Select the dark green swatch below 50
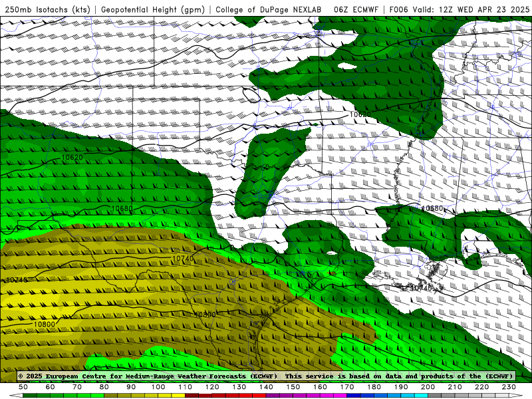 [x=30, y=396]
